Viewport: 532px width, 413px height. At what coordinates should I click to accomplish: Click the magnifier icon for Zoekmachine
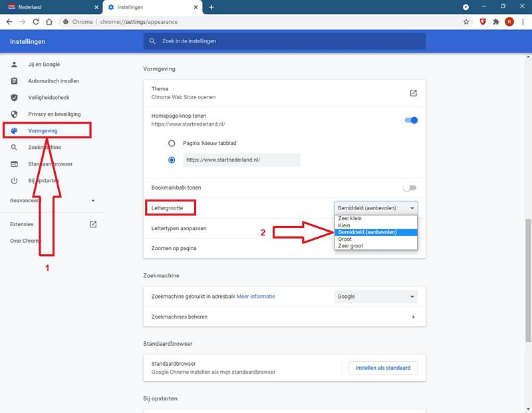click(x=14, y=147)
